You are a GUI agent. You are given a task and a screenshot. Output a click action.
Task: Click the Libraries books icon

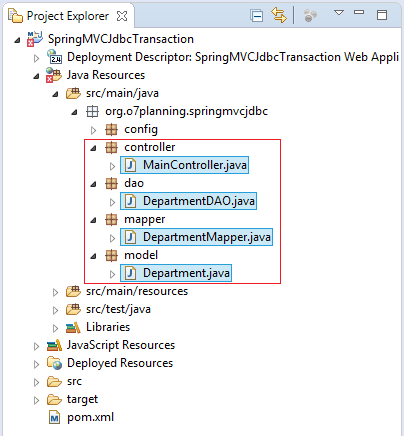(x=73, y=327)
